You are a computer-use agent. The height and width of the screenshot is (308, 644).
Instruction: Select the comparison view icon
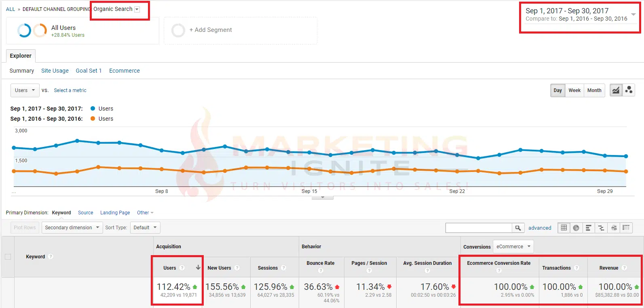pyautogui.click(x=601, y=228)
